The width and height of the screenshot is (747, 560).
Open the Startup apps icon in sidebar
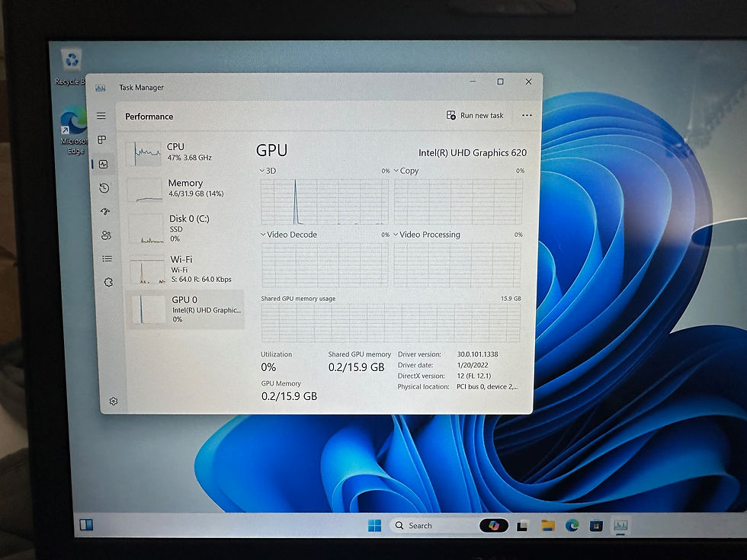click(105, 212)
